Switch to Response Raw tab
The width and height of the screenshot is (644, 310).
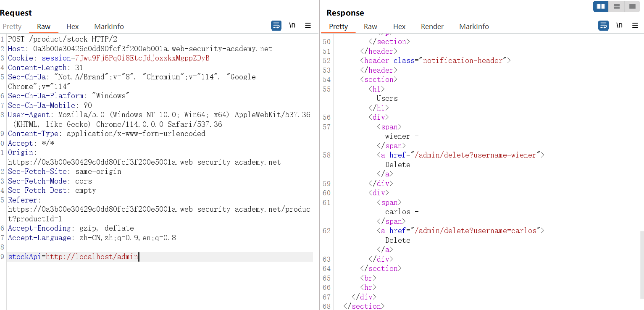point(370,26)
